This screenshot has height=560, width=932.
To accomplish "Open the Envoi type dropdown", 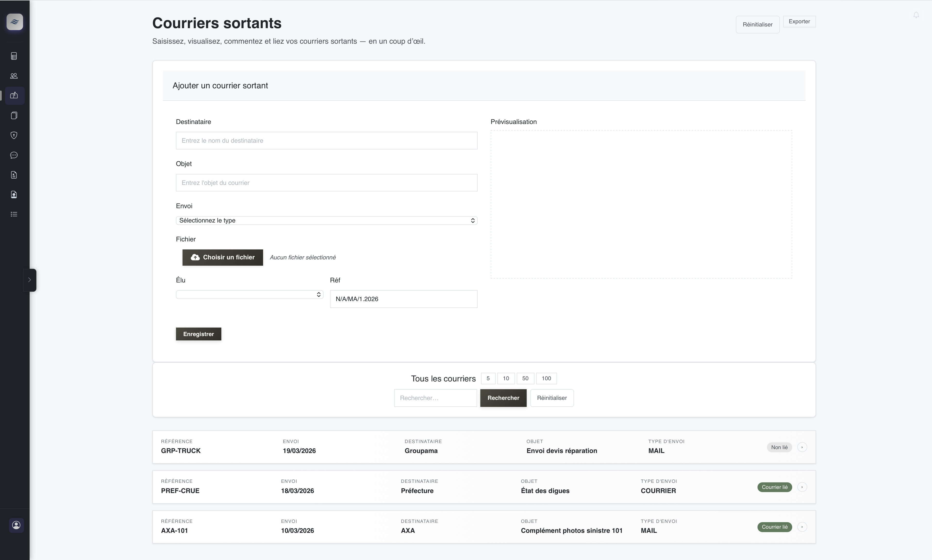I will coord(326,220).
